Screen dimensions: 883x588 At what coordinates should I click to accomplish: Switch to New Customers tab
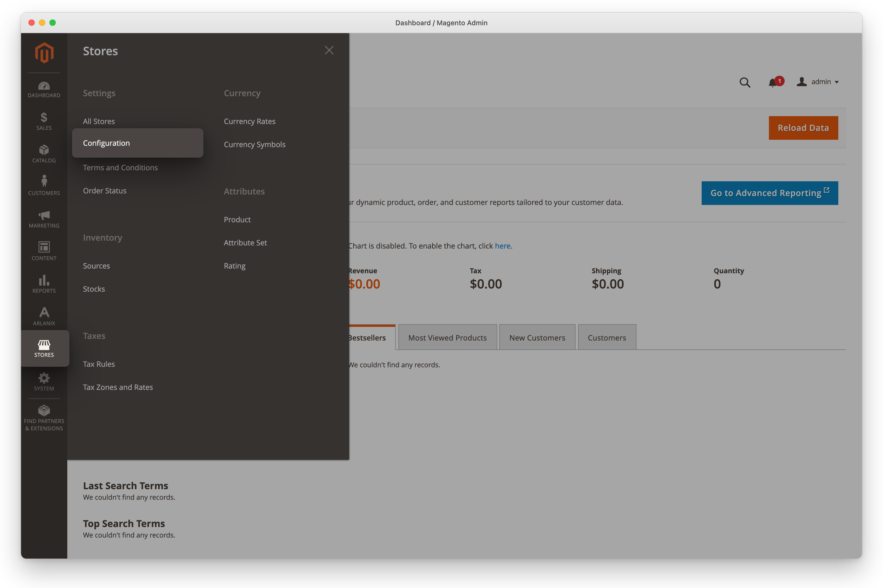[x=537, y=337]
